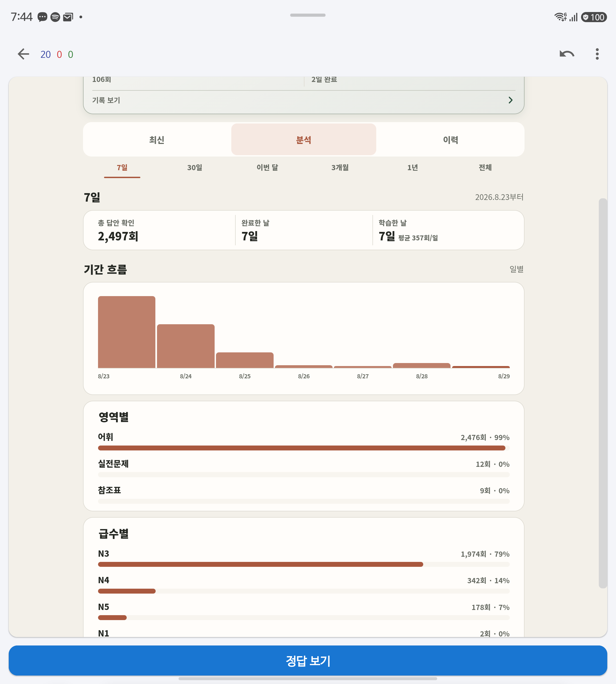616x684 pixels.
Task: Select the 1년 period tab
Action: click(413, 168)
